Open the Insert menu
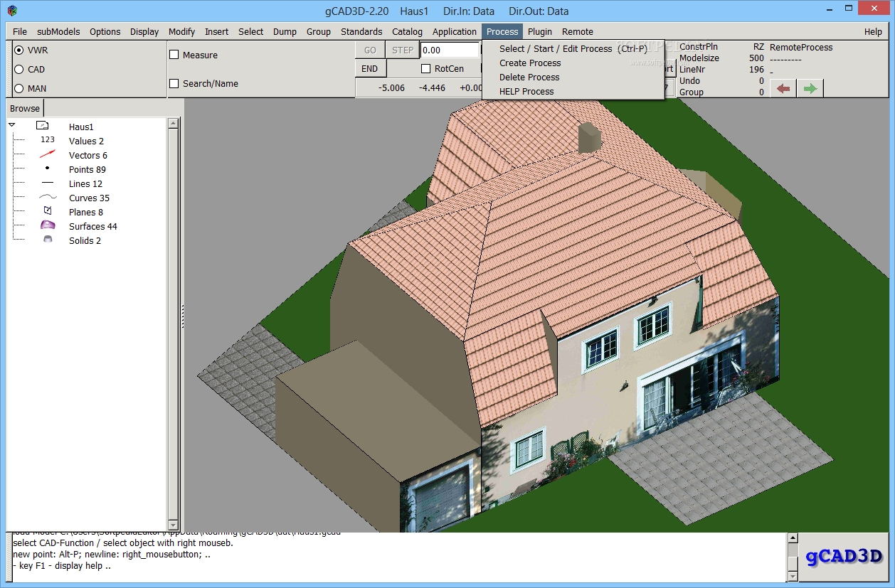 point(217,31)
